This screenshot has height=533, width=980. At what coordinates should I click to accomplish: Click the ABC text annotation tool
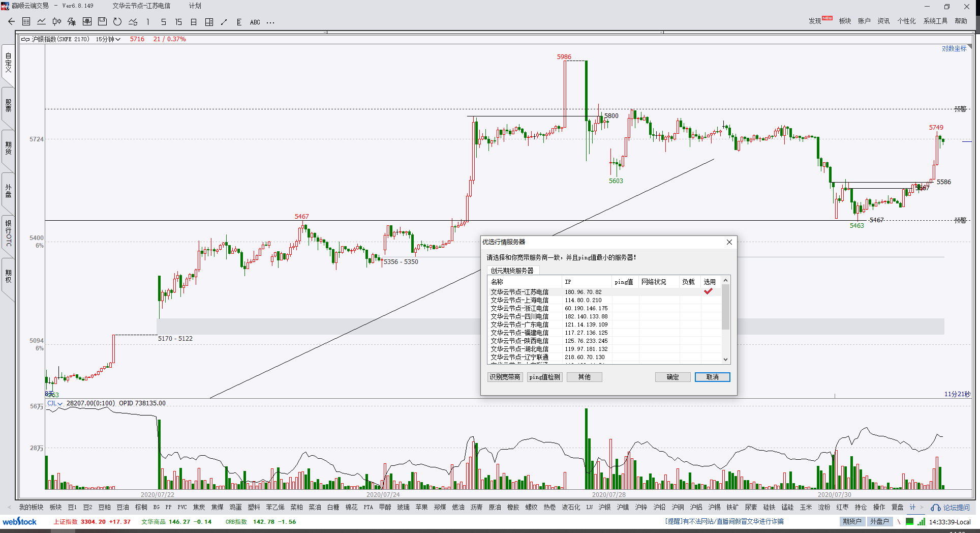pyautogui.click(x=255, y=22)
